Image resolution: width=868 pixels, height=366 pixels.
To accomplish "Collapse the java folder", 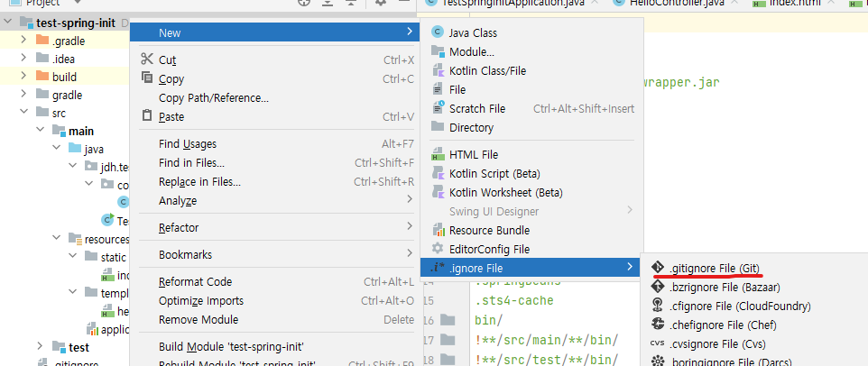I will [57, 149].
